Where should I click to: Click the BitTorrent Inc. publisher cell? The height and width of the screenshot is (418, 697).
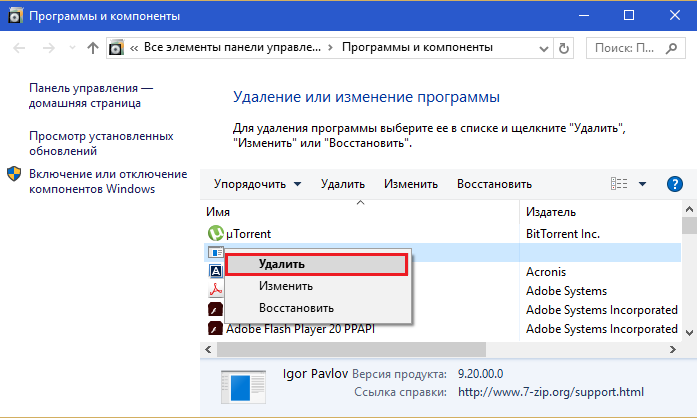coord(563,233)
